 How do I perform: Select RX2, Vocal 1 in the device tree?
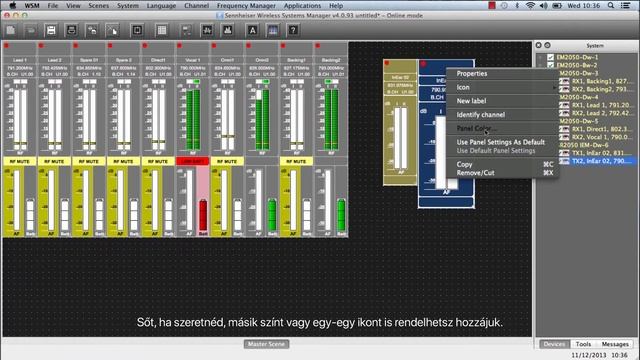click(x=602, y=137)
